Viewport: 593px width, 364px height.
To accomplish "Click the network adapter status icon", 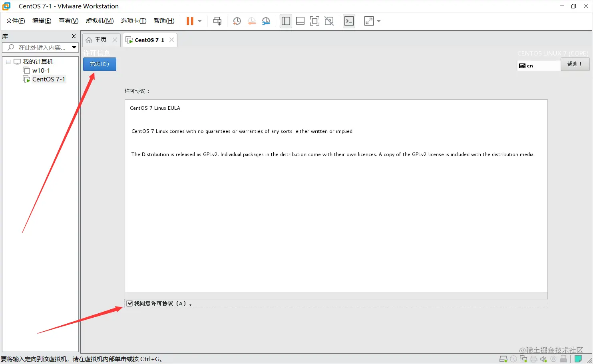I will [x=523, y=359].
